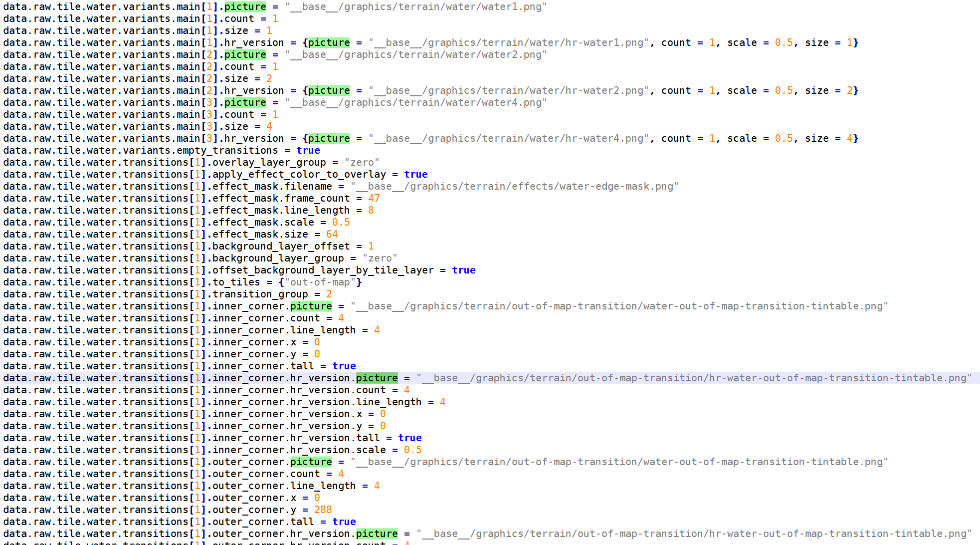The height and width of the screenshot is (545, 980).
Task: Click 'true' after apply_effect_color_to_overlay
Action: coord(416,174)
